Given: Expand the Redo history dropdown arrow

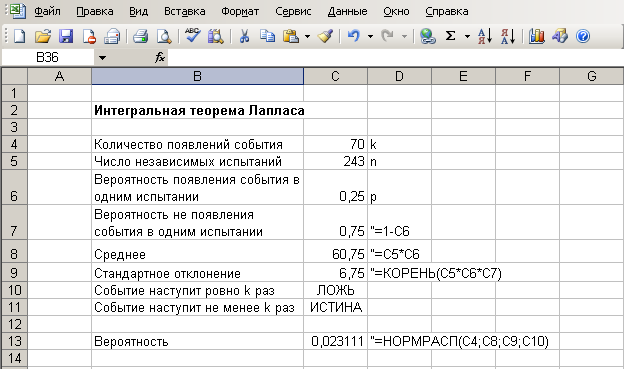Looking at the screenshot, I should [404, 37].
